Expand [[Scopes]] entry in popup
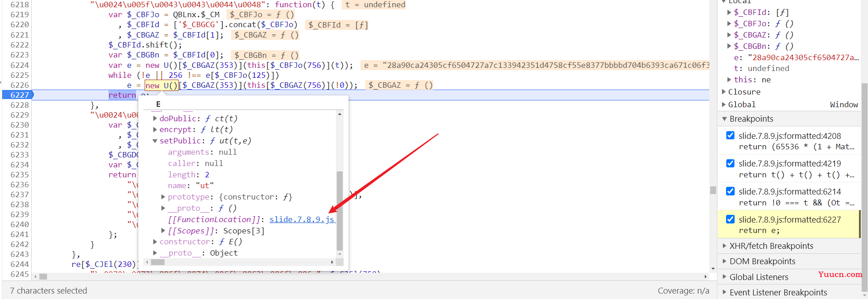Viewport: 868px width, 299px height. point(163,231)
